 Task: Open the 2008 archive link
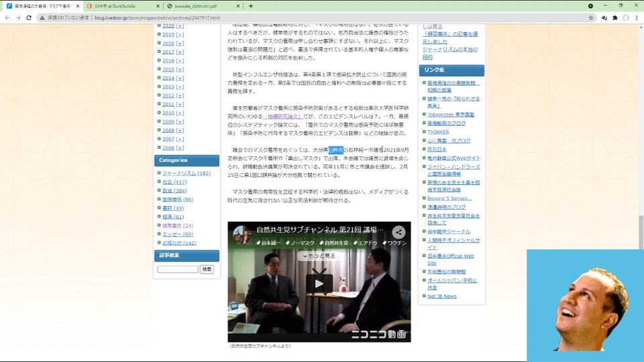168,130
